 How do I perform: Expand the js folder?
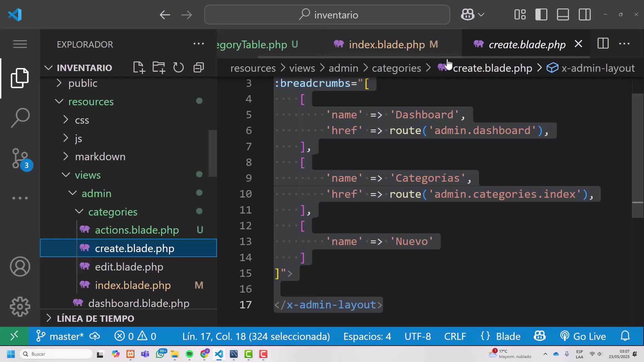[78, 138]
